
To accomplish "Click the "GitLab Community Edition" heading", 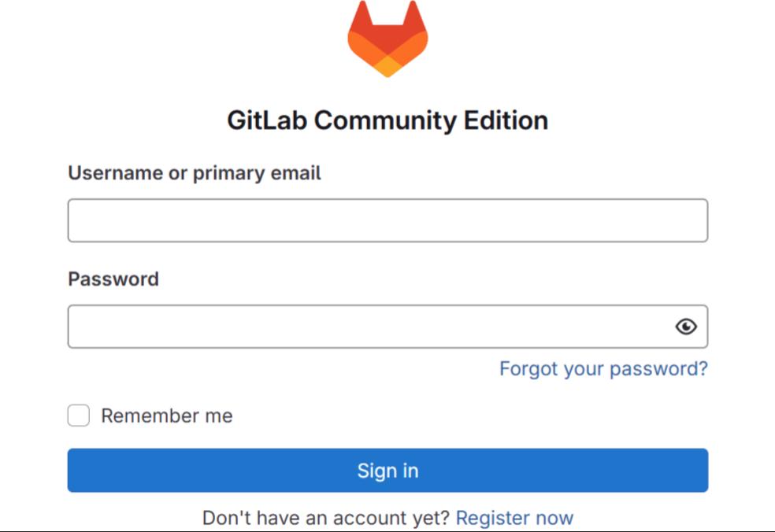I will pos(387,120).
